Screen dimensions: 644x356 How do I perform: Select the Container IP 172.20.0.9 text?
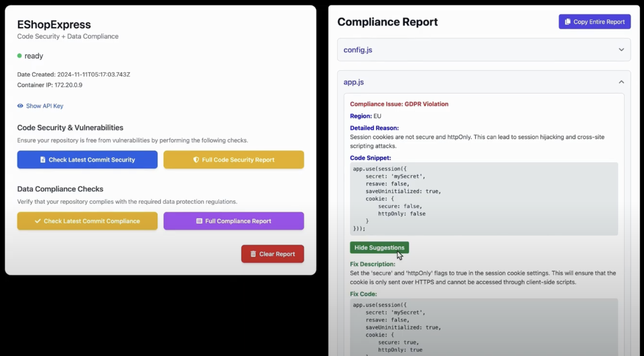coord(50,85)
